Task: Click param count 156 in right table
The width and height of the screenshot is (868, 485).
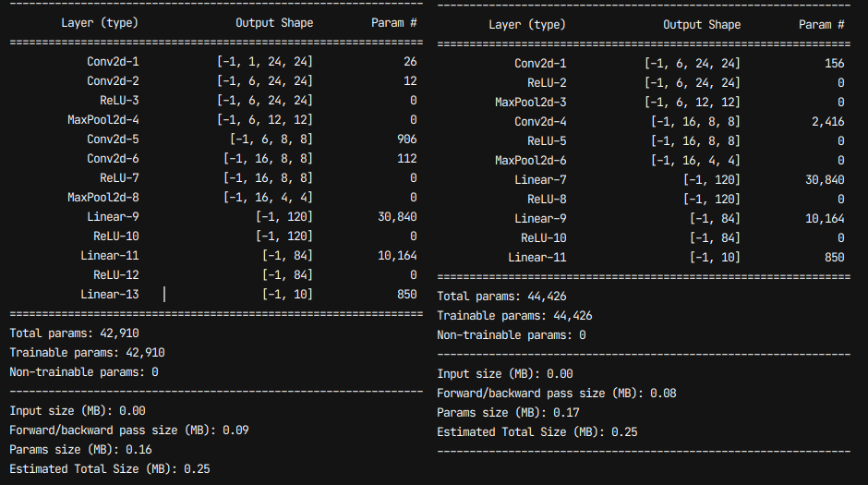Action: (x=835, y=63)
